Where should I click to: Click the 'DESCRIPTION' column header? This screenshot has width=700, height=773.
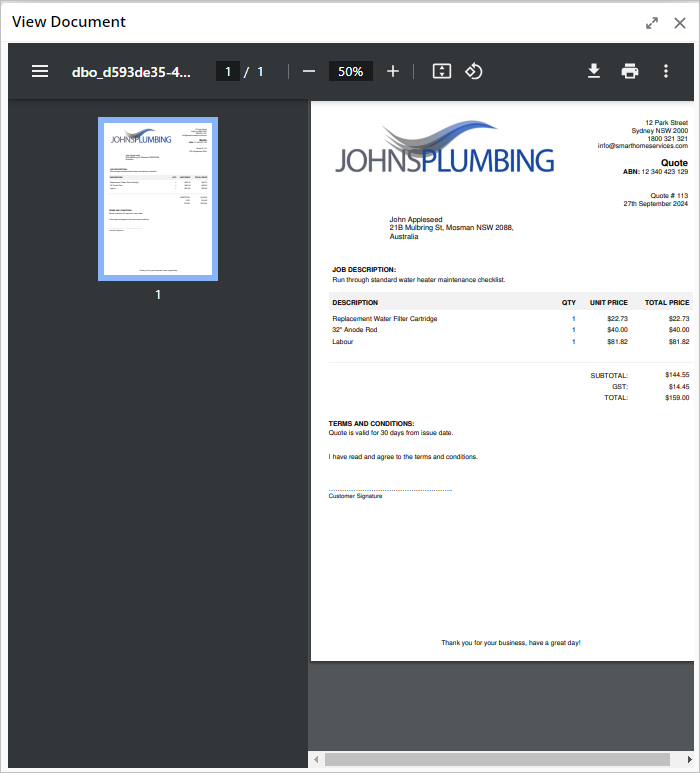(x=355, y=303)
